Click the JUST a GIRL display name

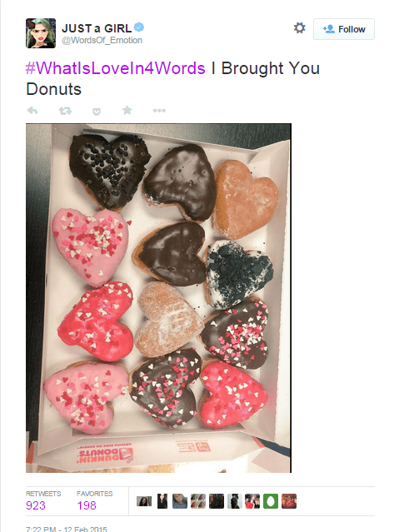(x=97, y=28)
